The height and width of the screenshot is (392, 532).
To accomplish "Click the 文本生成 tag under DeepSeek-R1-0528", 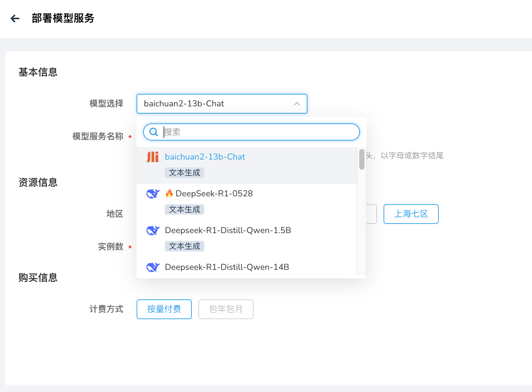I will pyautogui.click(x=185, y=209).
